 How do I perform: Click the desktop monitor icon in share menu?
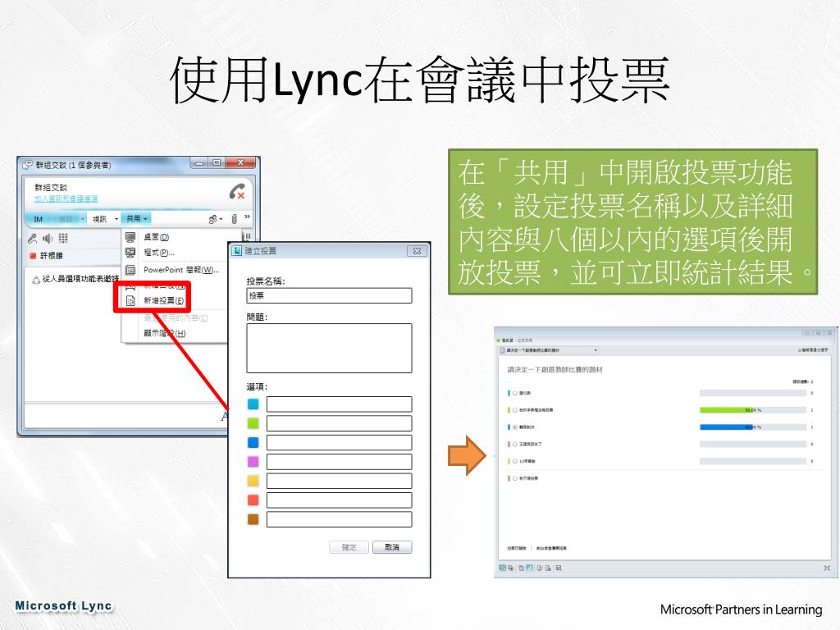click(x=130, y=237)
